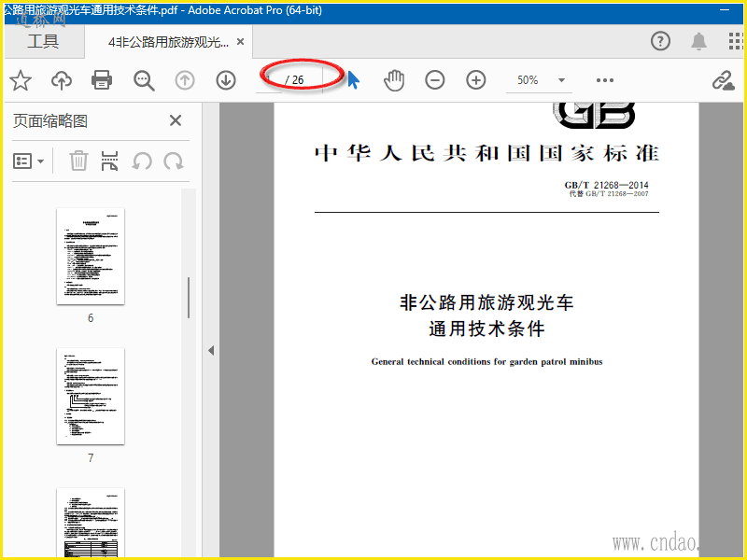Rotate the page counterclockwise
This screenshot has width=747, height=560.
[142, 161]
